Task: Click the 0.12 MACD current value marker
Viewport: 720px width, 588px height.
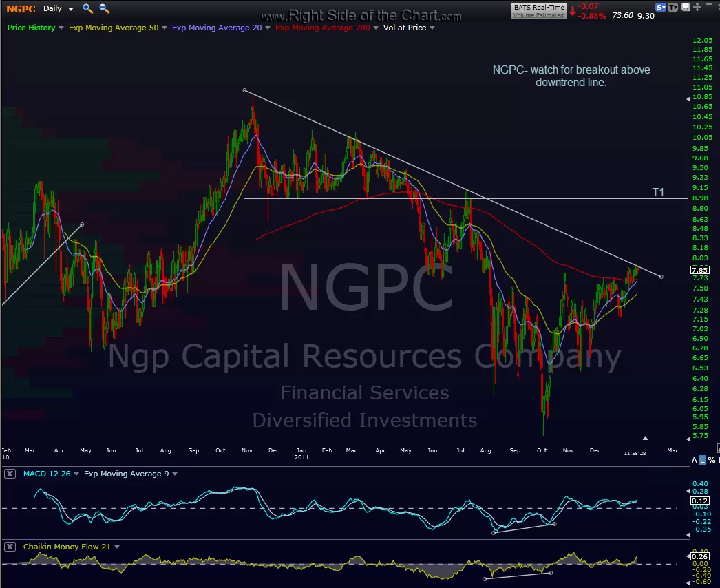Action: pos(700,501)
